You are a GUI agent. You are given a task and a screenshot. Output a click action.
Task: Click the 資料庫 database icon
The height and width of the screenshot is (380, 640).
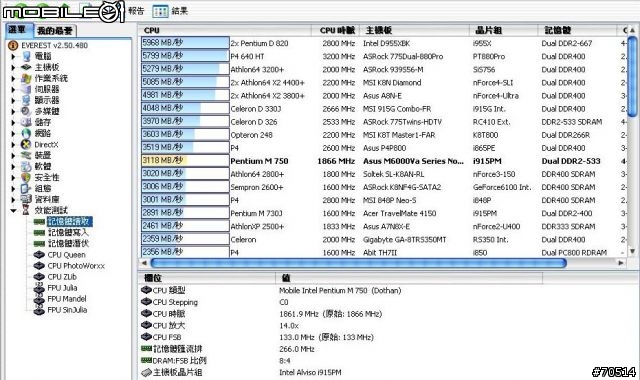(27, 199)
